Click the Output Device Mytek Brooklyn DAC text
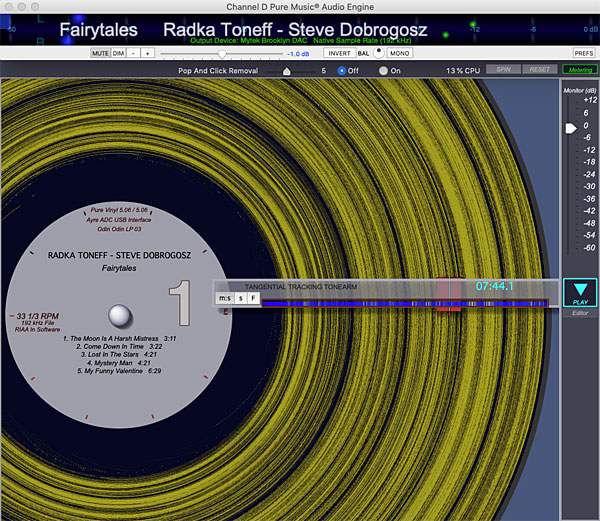600x521 pixels. [248, 41]
